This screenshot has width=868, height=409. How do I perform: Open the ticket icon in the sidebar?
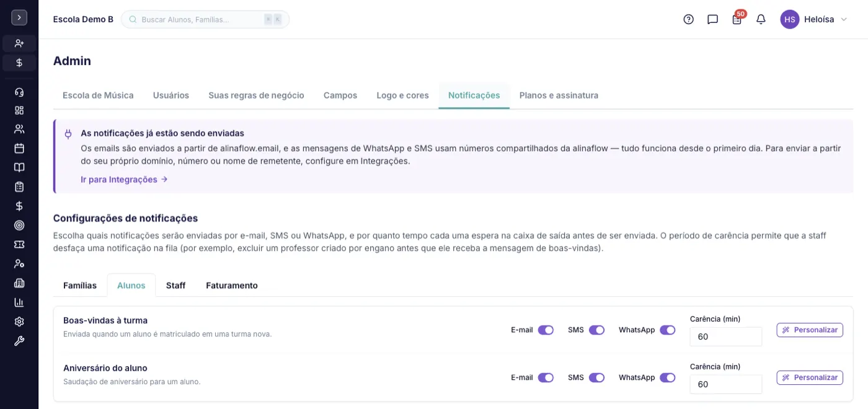point(19,244)
